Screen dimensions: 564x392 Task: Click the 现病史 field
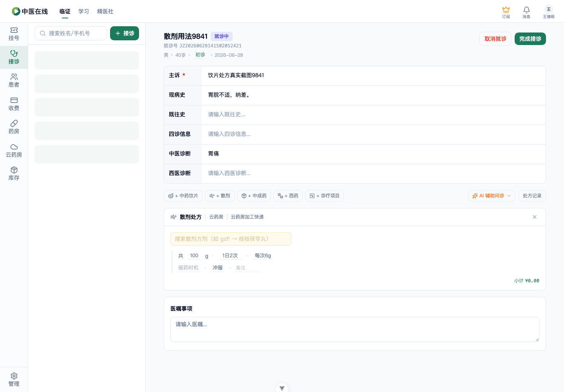[x=373, y=95]
